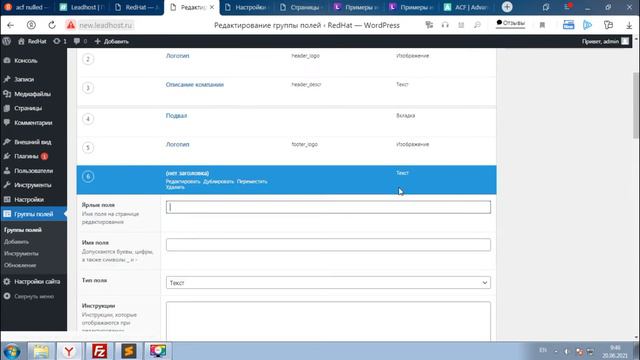Switch to the RedHat browser tab

pyautogui.click(x=137, y=7)
